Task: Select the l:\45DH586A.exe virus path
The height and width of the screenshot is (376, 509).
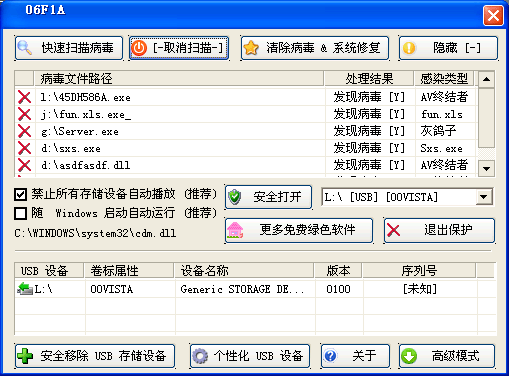Action: [85, 97]
